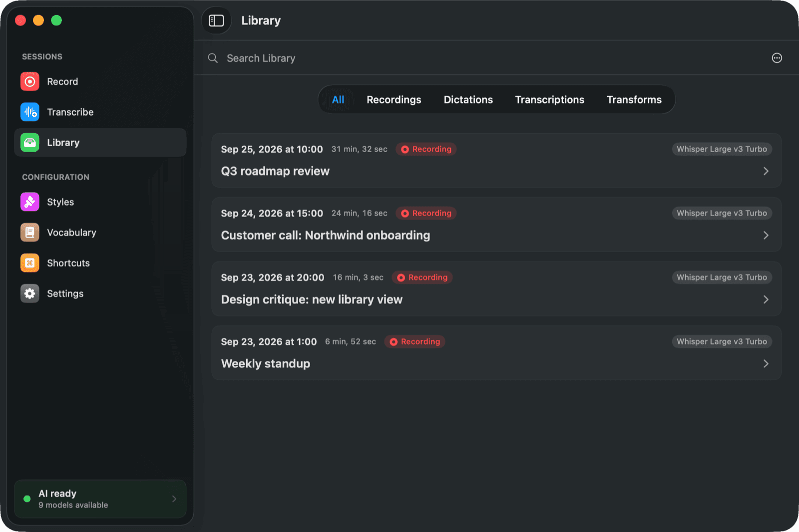Viewport: 799px width, 532px height.
Task: Switch to the Recordings tab
Action: click(x=394, y=100)
